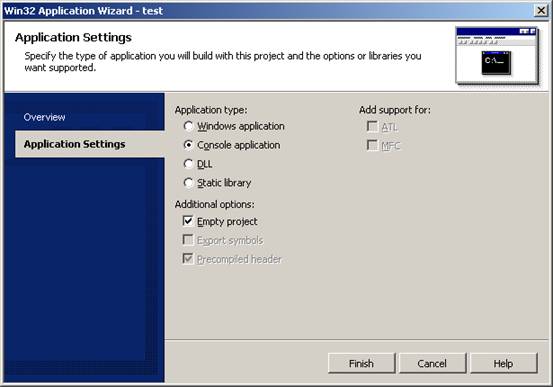Close the Win32 Application Wizard dialog
The width and height of the screenshot is (553, 387).
(x=541, y=11)
